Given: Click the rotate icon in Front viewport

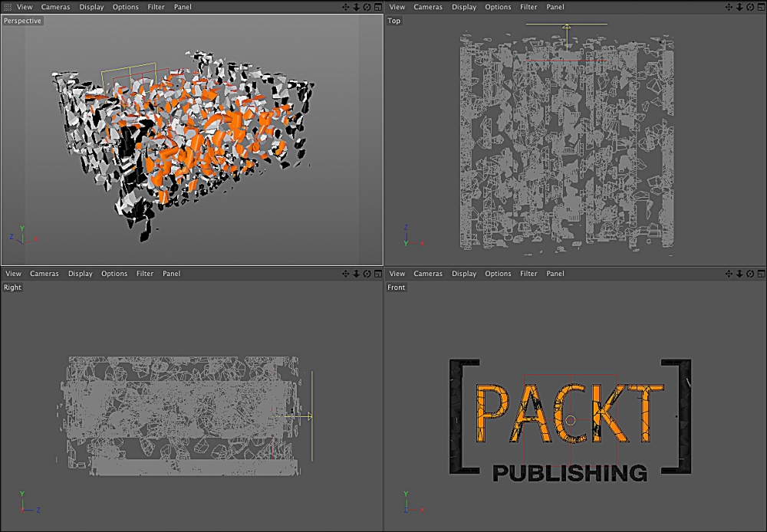Looking at the screenshot, I should [750, 274].
